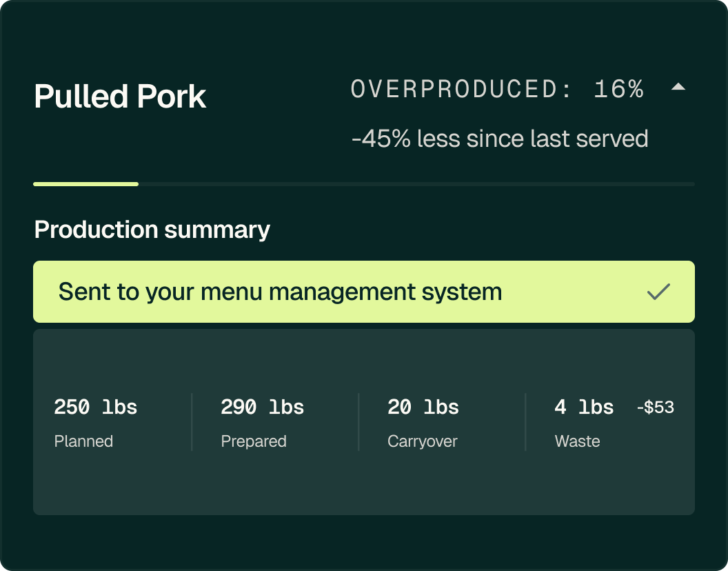The height and width of the screenshot is (571, 728).
Task: Click the 20 lbs Carryover value
Action: click(x=423, y=408)
